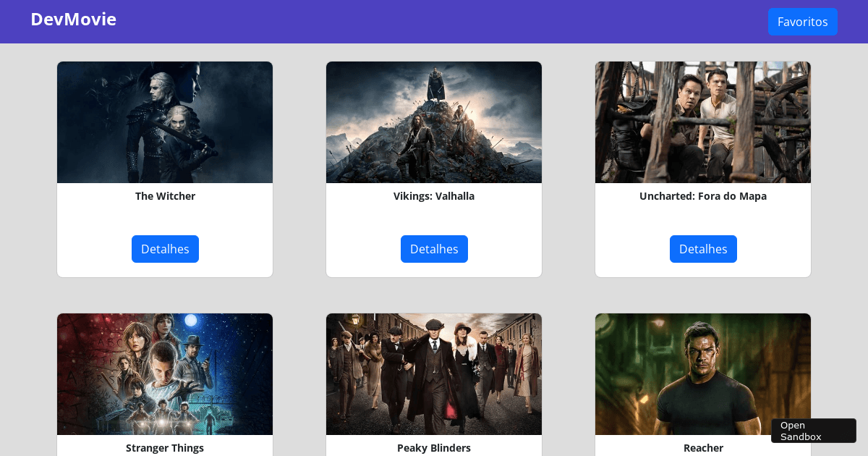Go to the DevMovie home logo

pos(73,20)
